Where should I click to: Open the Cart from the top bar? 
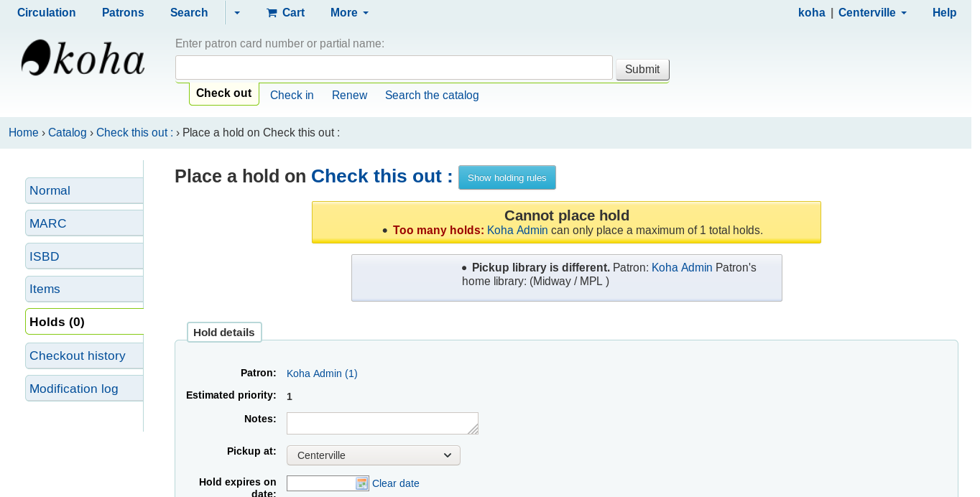(x=285, y=13)
